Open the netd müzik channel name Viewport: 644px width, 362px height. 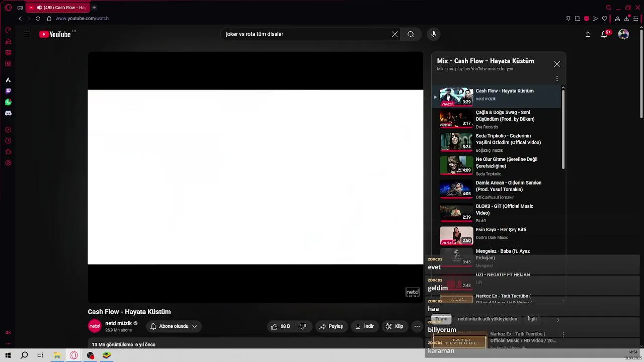pos(118,323)
